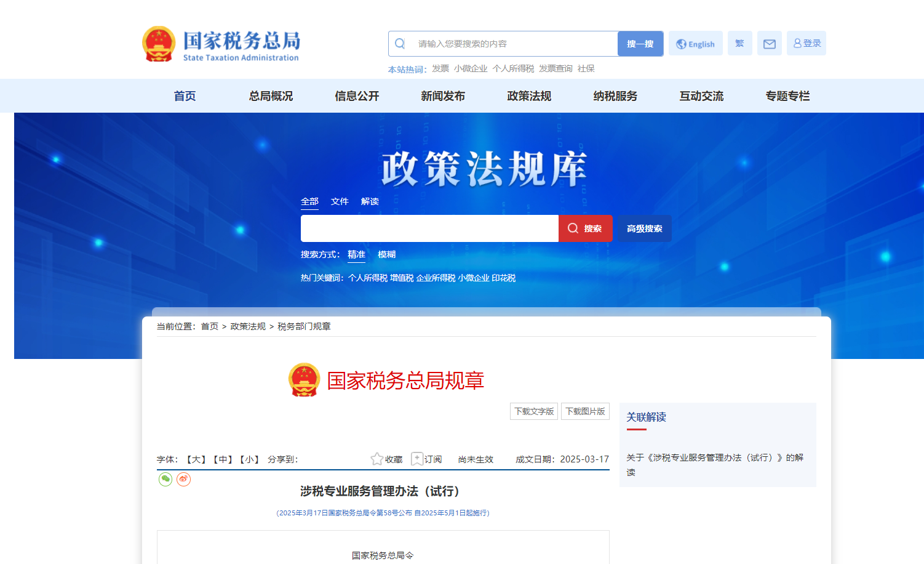
Task: Share via Weibo icon
Action: [183, 479]
